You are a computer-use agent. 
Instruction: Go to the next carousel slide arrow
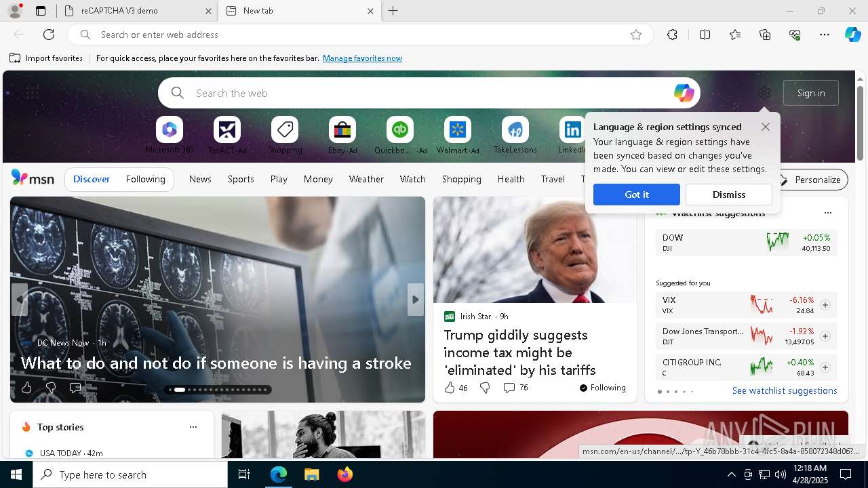[416, 300]
